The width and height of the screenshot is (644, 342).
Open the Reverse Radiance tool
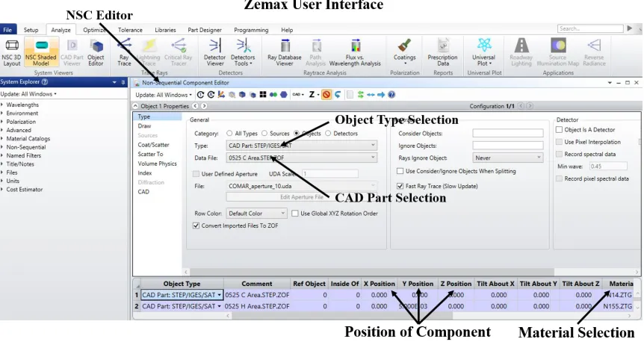(594, 52)
